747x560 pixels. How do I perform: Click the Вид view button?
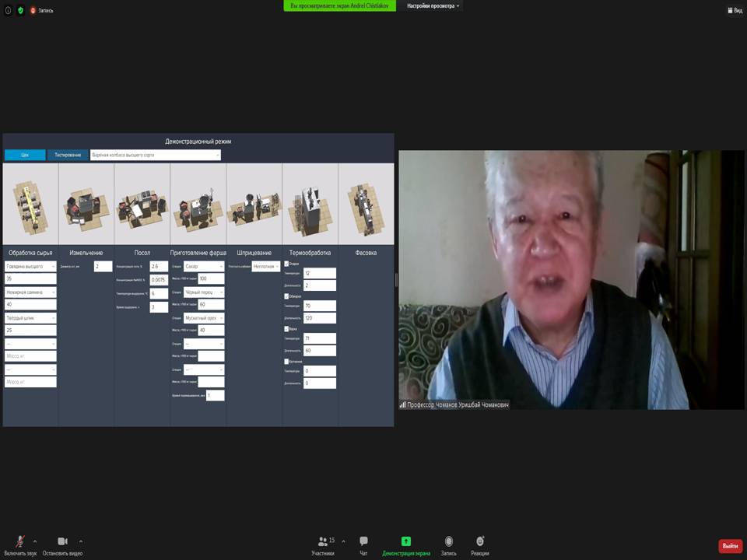click(735, 10)
